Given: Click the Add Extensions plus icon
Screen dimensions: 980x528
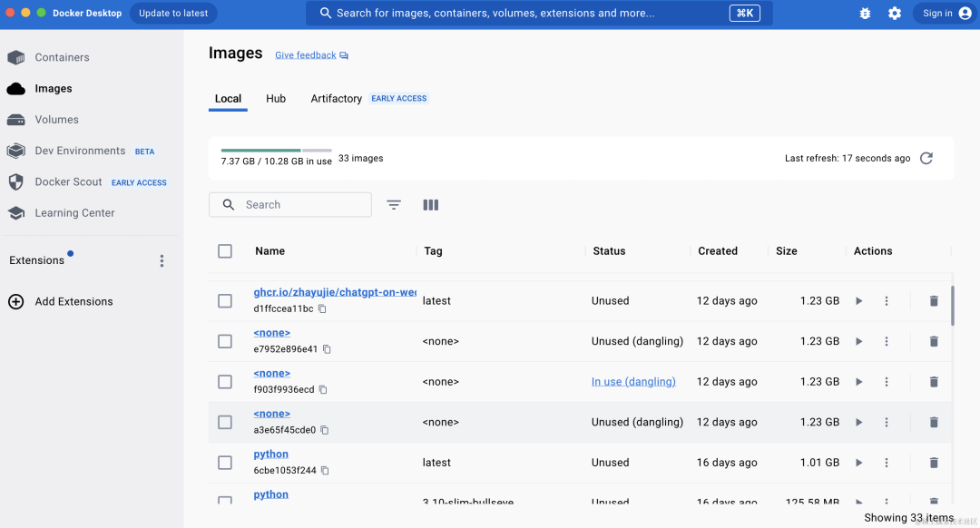Looking at the screenshot, I should click(x=16, y=302).
